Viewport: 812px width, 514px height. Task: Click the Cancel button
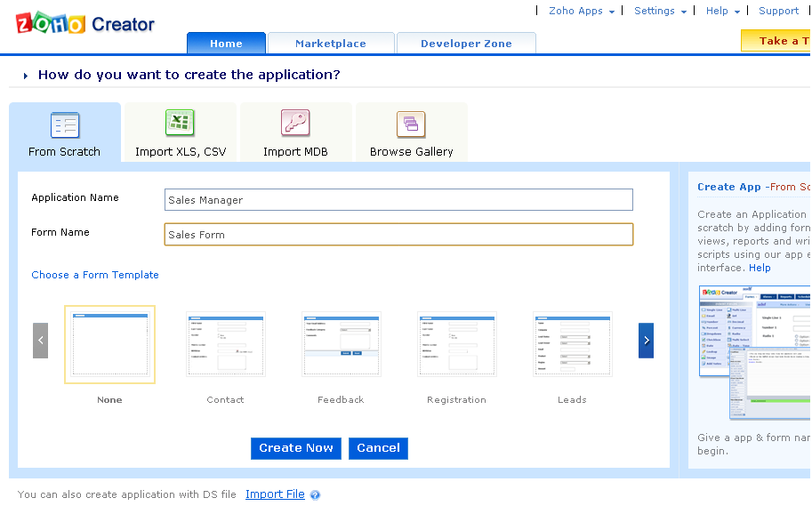click(378, 448)
